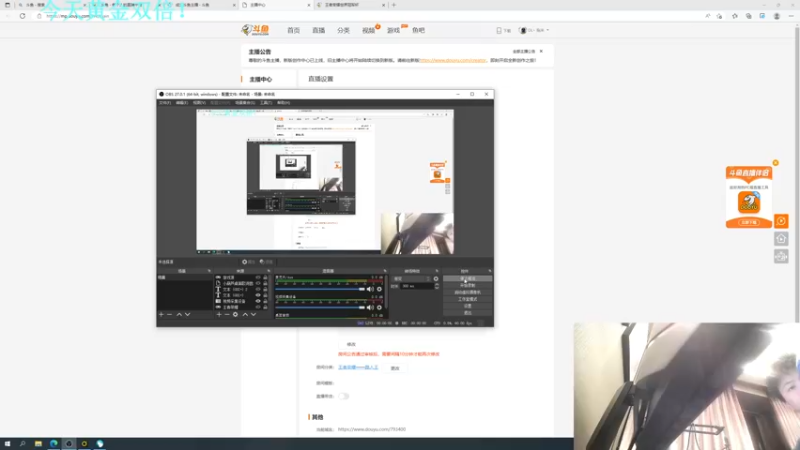The image size is (800, 450).
Task: Click home icon in right sidebar
Action: coord(781,239)
